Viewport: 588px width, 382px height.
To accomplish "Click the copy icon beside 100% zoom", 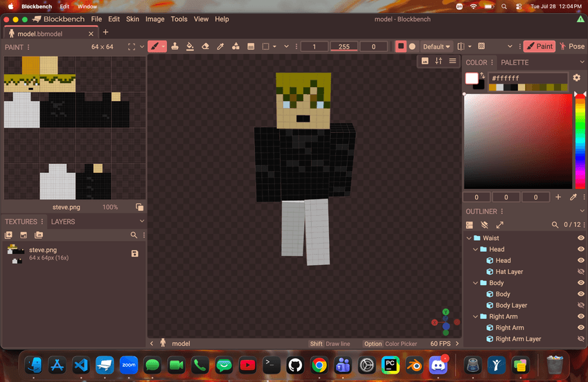I will [139, 207].
